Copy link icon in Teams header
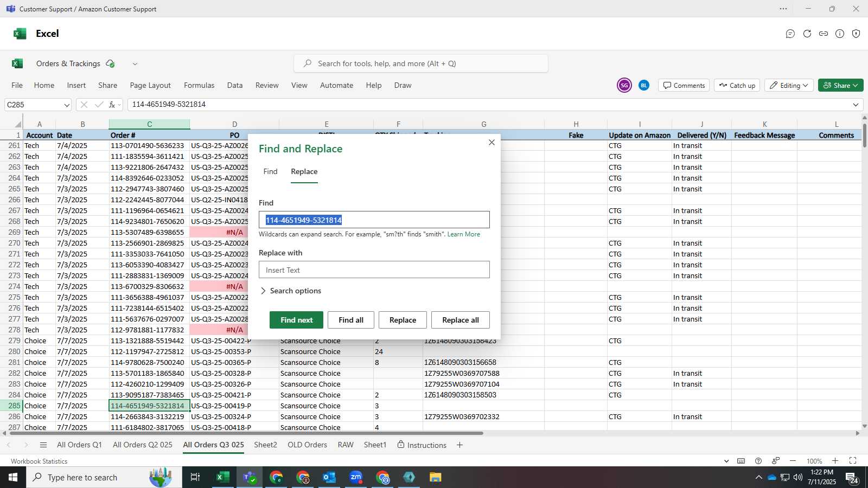The height and width of the screenshot is (488, 868). click(824, 34)
